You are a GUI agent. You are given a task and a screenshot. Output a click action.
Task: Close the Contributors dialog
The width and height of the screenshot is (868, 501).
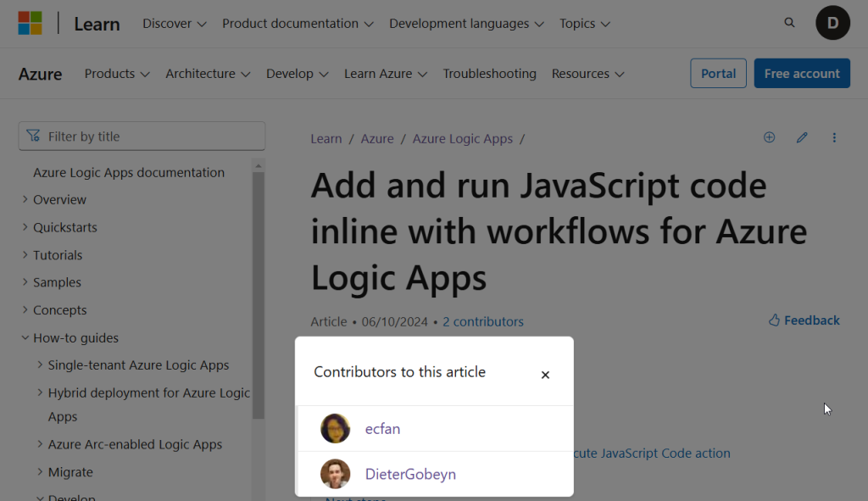click(545, 375)
